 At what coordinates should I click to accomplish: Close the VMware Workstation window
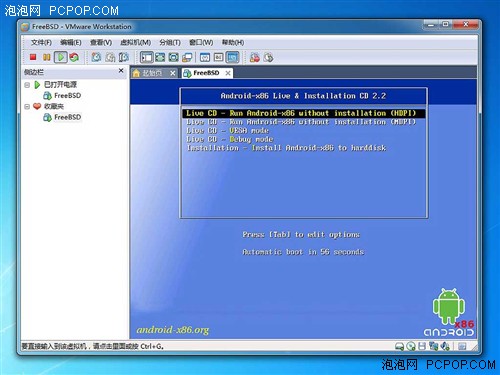(466, 24)
